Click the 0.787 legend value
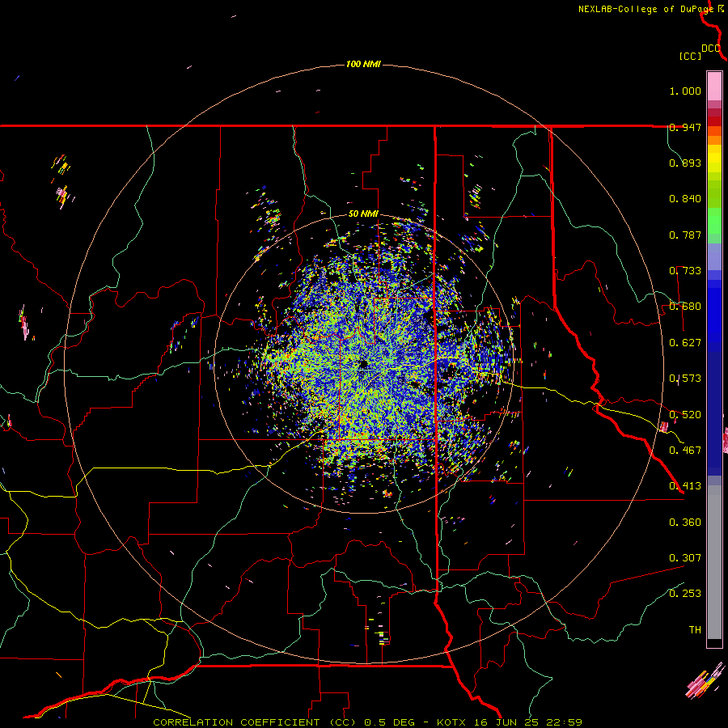 (685, 235)
